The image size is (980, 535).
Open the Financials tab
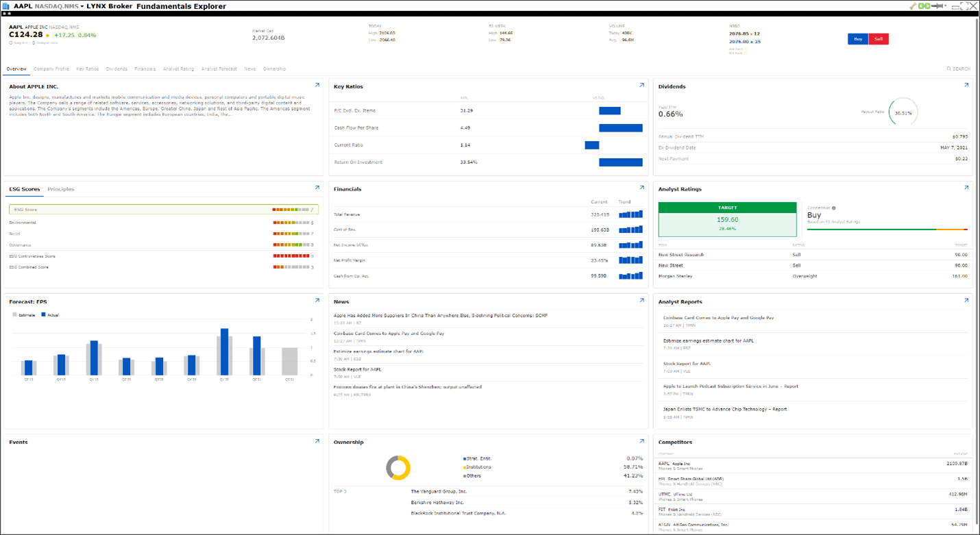point(145,69)
